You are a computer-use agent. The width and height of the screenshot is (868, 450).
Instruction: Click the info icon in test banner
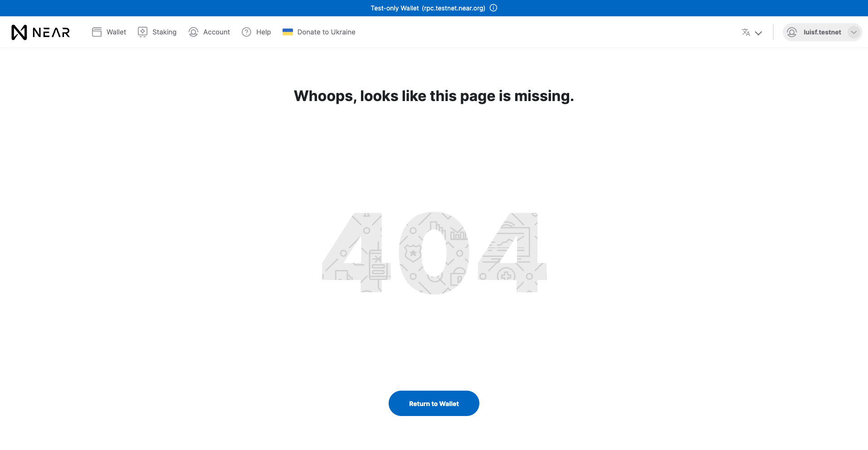[493, 8]
